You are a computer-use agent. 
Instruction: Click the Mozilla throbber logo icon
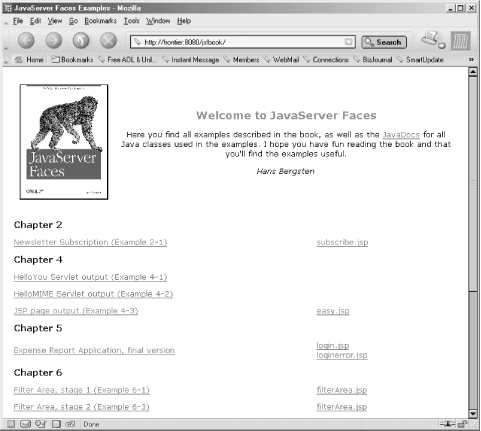pos(461,41)
